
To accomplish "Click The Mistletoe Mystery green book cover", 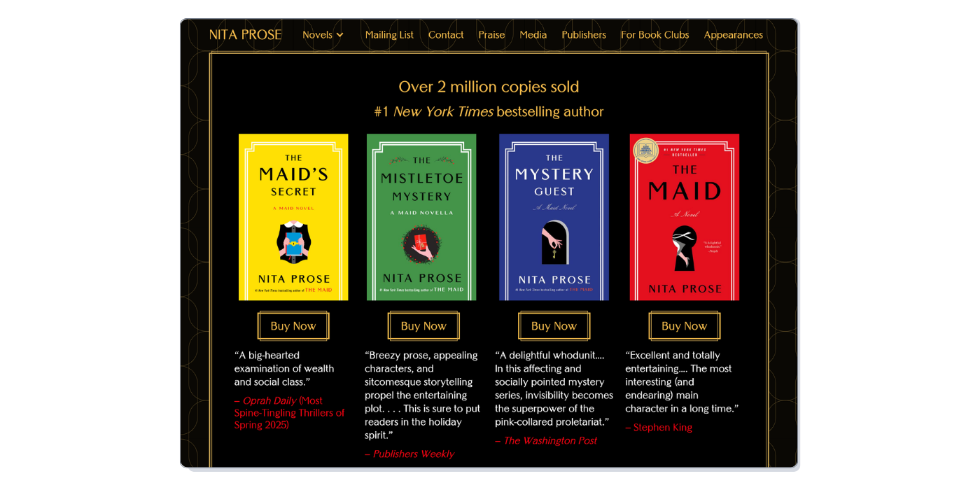I will tap(421, 217).
